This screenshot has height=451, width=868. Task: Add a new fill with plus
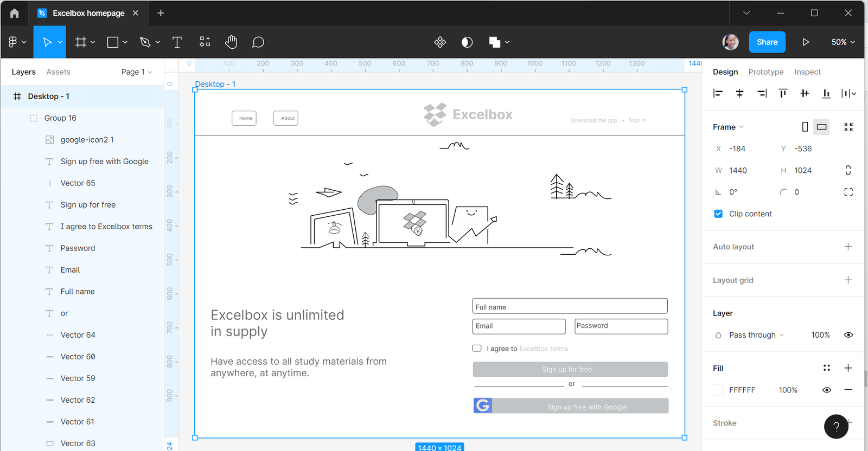848,368
